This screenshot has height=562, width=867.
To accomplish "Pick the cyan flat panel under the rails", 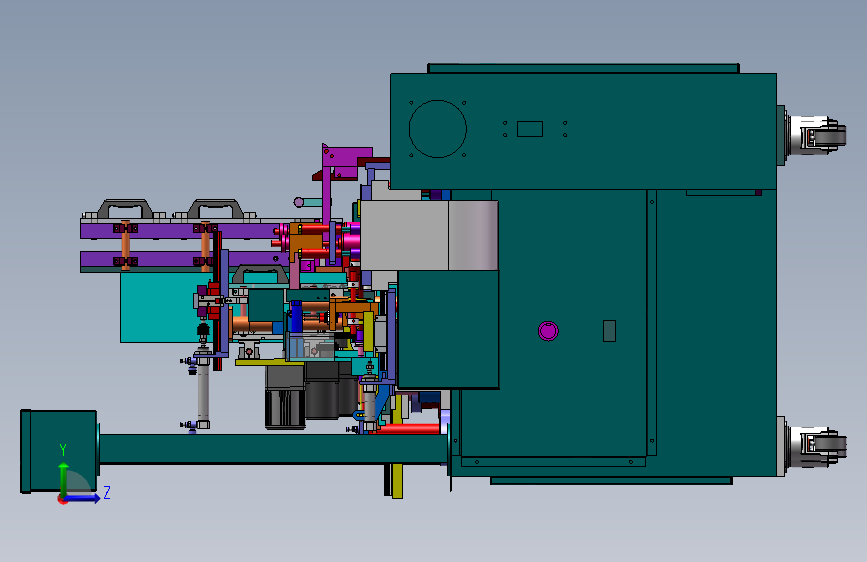I will point(159,308).
